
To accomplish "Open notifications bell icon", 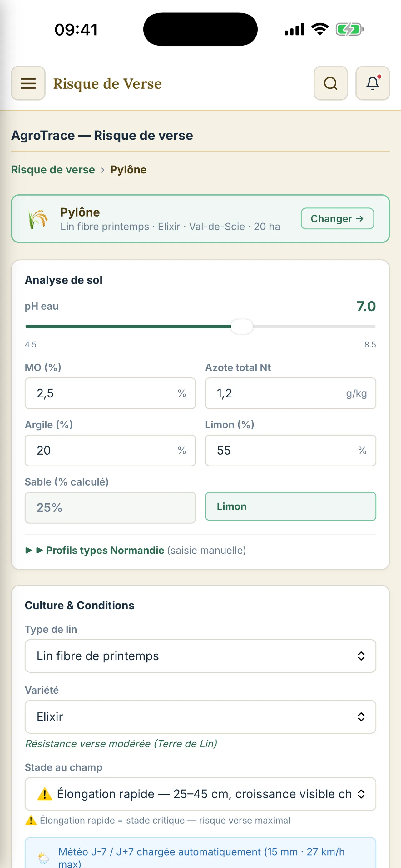I will (372, 83).
